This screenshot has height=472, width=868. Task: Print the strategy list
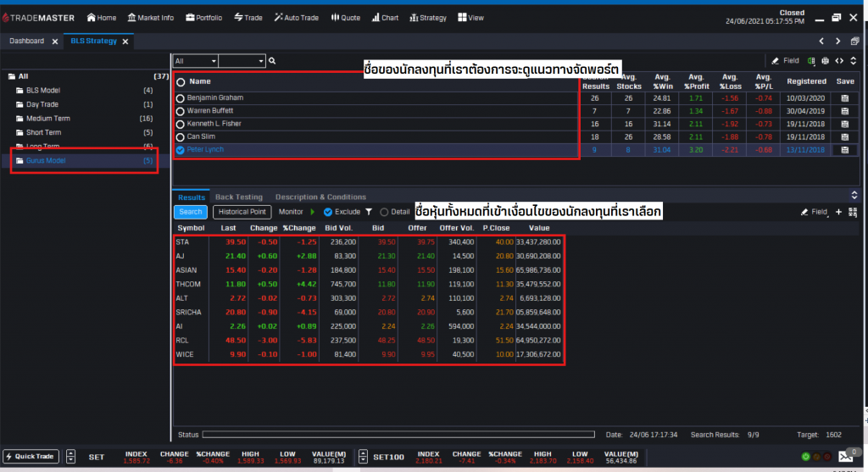click(x=825, y=61)
